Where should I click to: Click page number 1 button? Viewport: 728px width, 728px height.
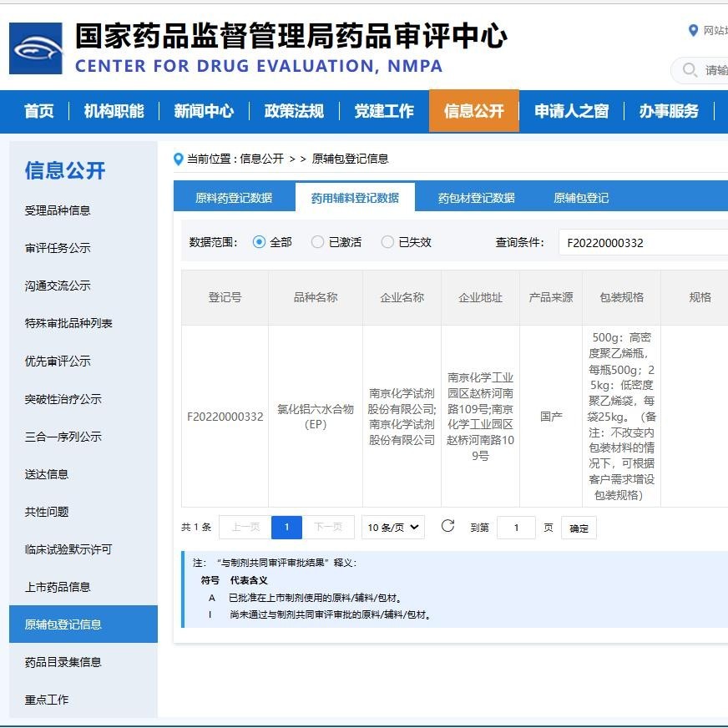[x=286, y=528]
